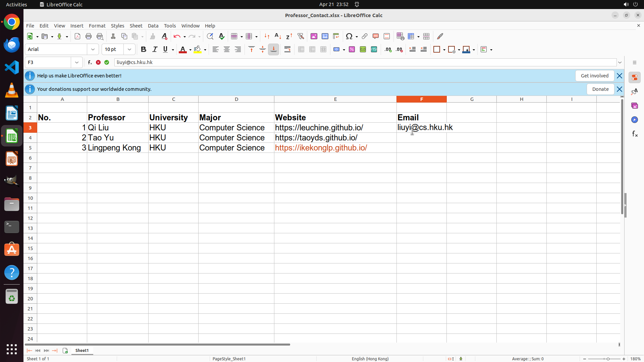Open the Name Box dropdown

[x=77, y=62]
